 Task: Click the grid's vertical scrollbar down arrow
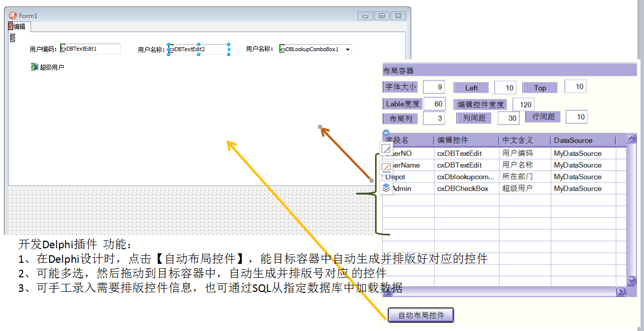pos(631,281)
